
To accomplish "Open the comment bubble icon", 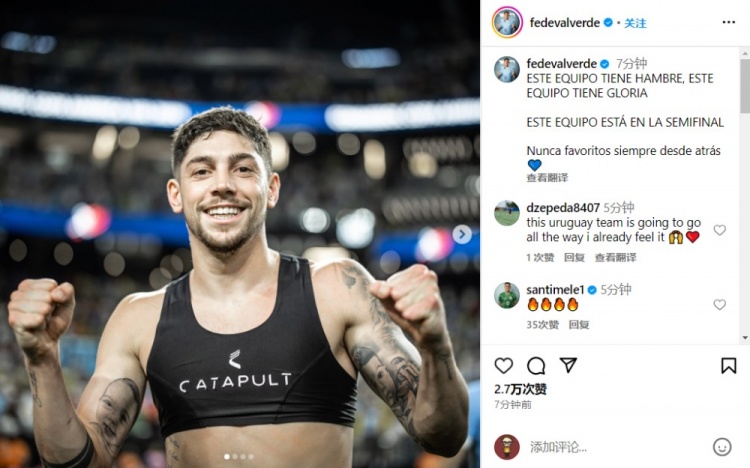I will coord(536,366).
